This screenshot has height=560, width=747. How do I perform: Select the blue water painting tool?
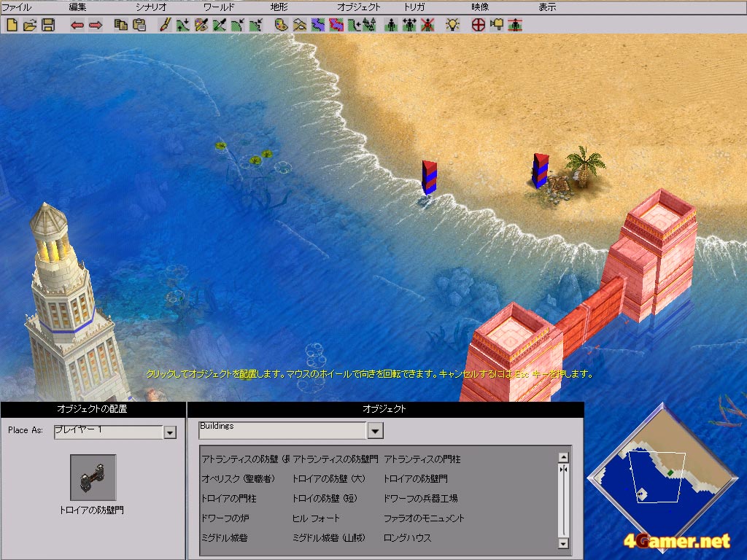pos(318,25)
